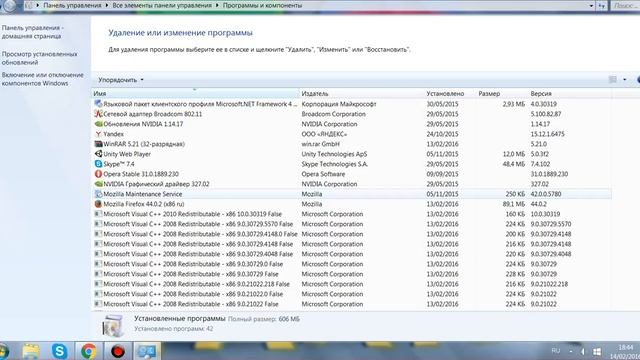The height and width of the screenshot is (360, 640).
Task: Click the ООО «ЯНДЕКС» publisher cell
Action: (324, 134)
